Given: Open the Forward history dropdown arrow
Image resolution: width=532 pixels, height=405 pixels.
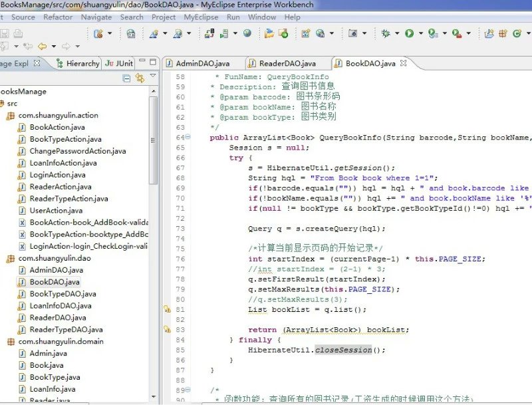Looking at the screenshot, I should (x=77, y=46).
